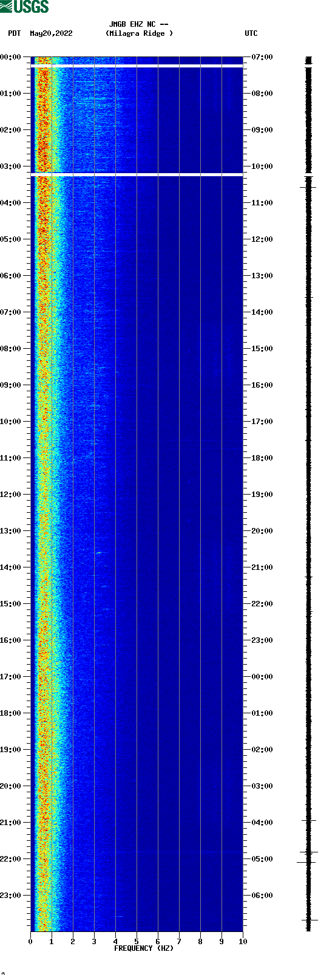
Task: Select the station title 'JMGB EHZ NC --'
Action: click(139, 25)
